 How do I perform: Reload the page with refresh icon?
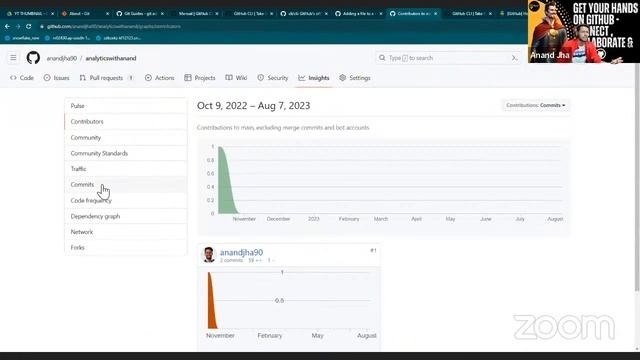click(x=28, y=26)
